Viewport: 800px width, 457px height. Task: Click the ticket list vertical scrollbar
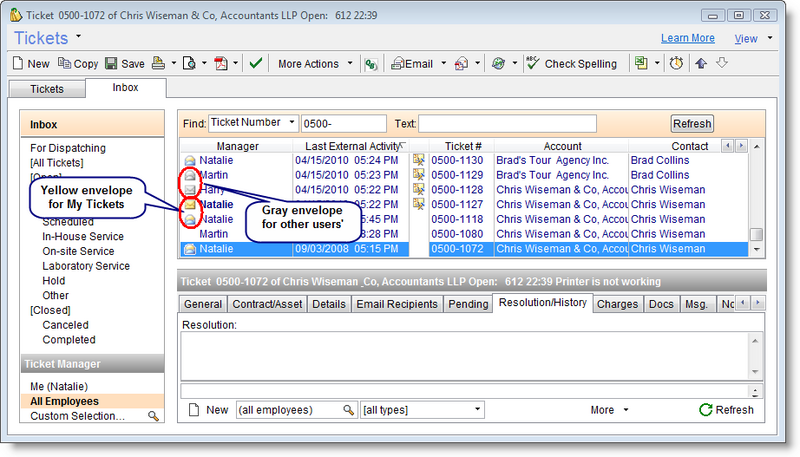pyautogui.click(x=757, y=200)
